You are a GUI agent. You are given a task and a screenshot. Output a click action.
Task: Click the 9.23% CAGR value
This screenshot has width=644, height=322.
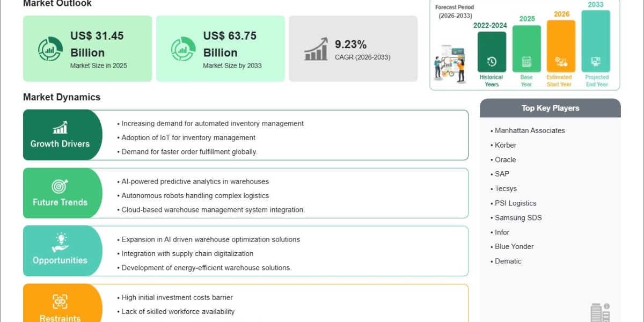[x=350, y=44]
